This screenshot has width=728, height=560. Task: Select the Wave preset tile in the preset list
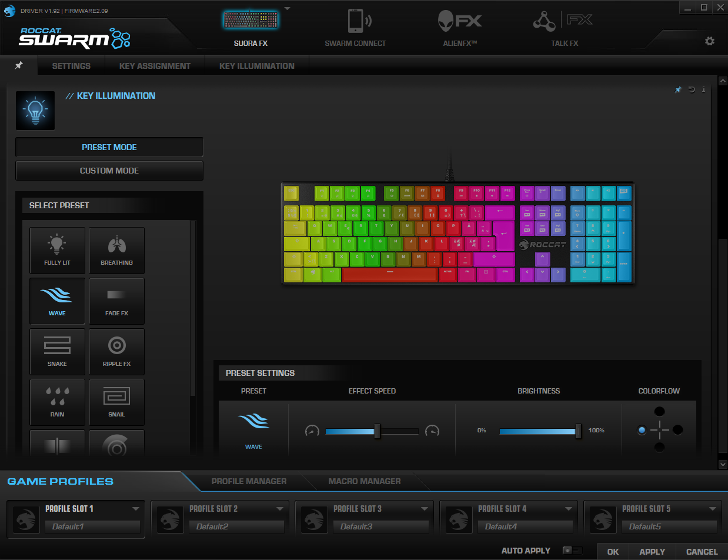coord(57,301)
